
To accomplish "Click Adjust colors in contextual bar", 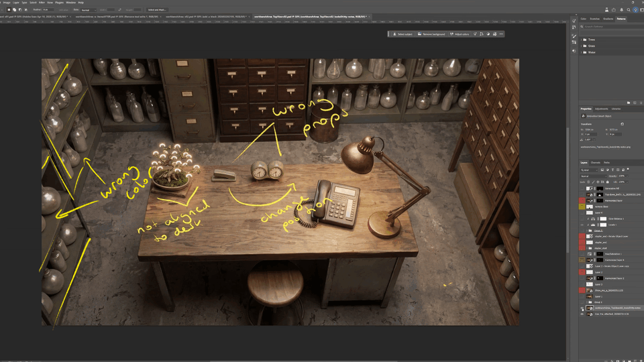I will (x=460, y=34).
